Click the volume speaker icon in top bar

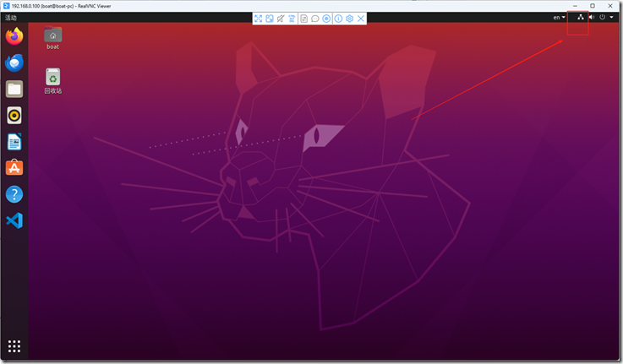(x=592, y=17)
